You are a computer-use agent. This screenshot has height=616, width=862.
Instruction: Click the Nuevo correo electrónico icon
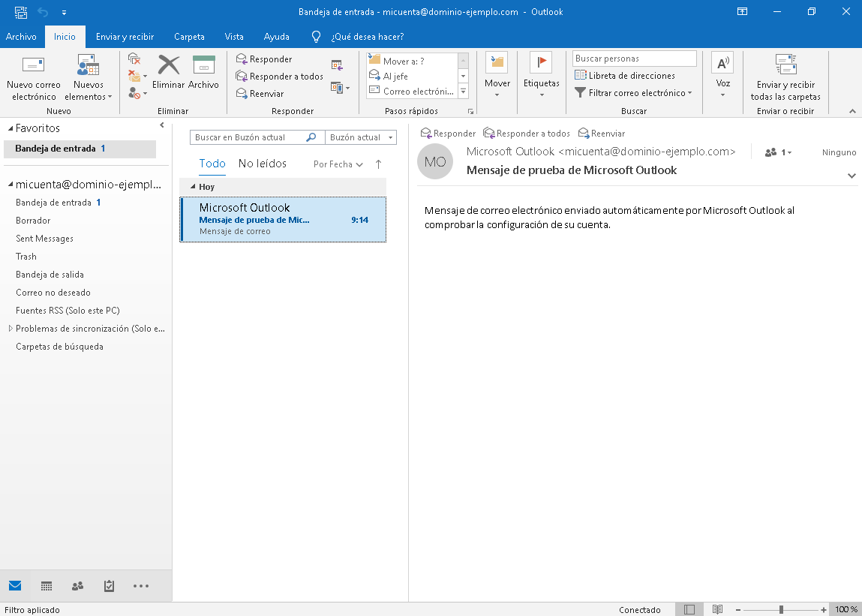[x=34, y=65]
